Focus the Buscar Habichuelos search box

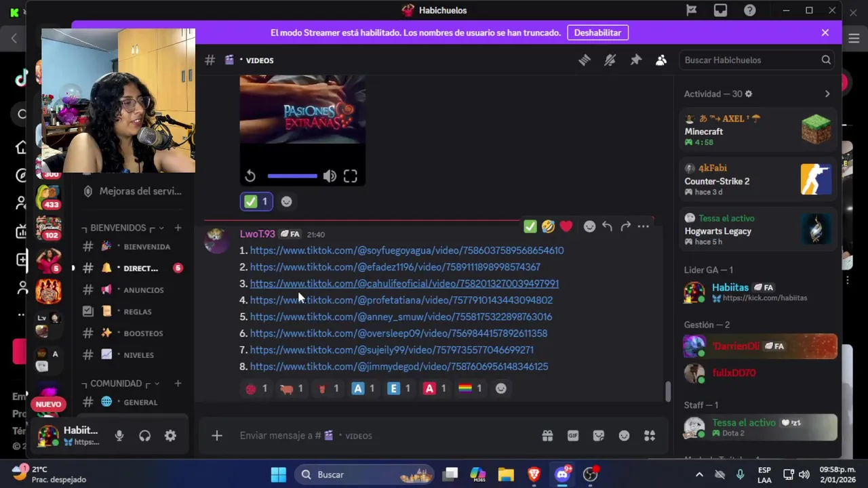[x=757, y=60]
